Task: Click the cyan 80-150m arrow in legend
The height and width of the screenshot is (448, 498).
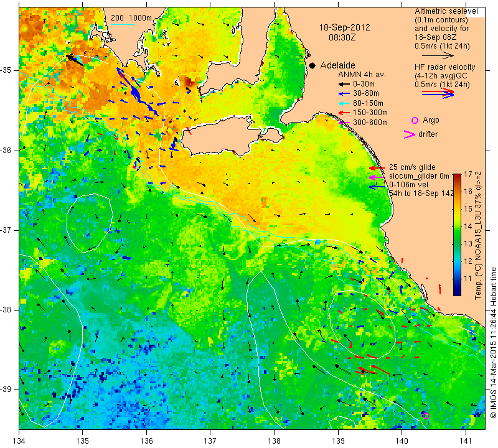Action: [x=344, y=103]
